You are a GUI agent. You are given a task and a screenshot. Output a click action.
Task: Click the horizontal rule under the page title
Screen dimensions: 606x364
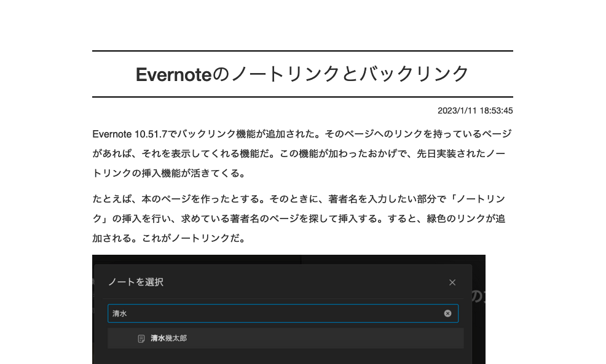pyautogui.click(x=302, y=96)
